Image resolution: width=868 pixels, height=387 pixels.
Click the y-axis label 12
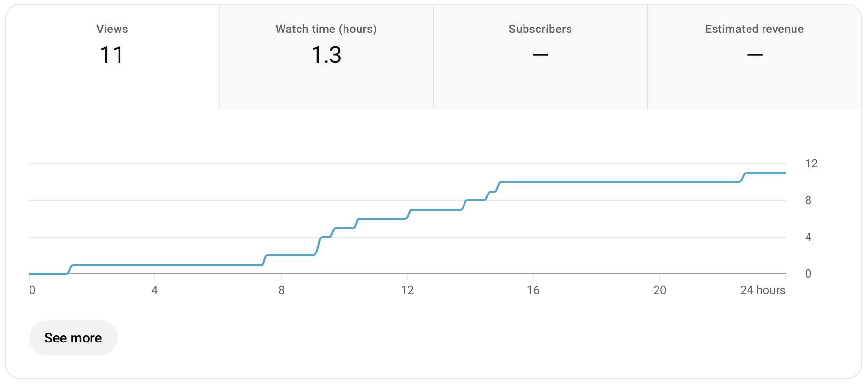click(x=811, y=164)
